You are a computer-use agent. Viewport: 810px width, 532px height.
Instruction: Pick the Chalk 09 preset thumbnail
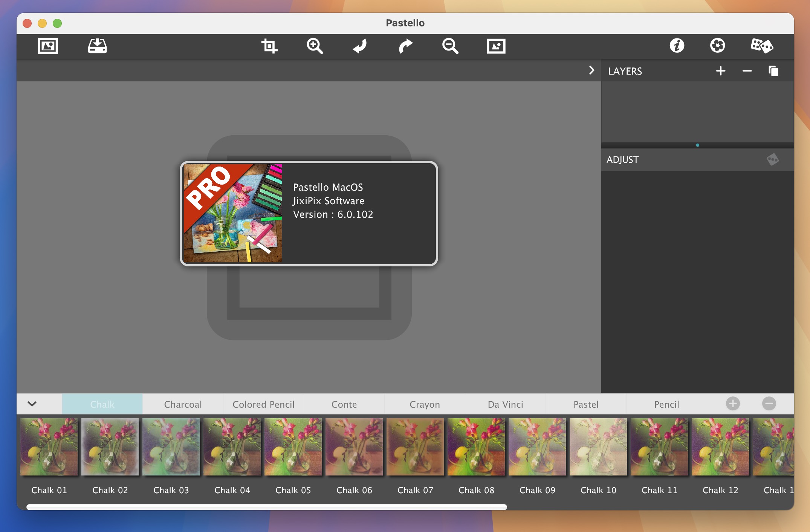537,446
